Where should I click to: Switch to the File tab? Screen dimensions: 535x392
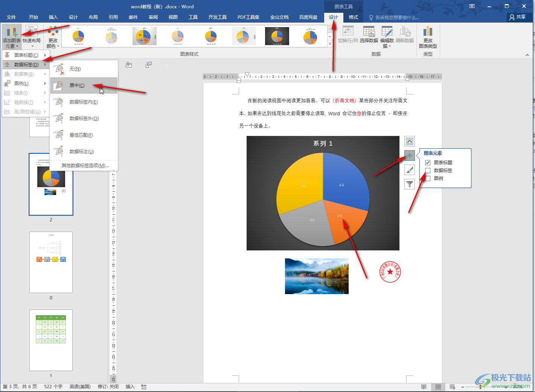tap(11, 17)
